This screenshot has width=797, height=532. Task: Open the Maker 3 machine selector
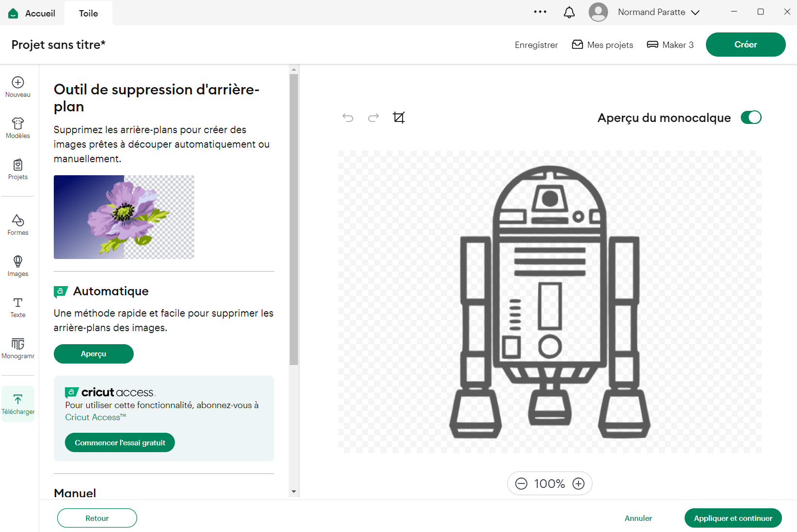coord(670,45)
